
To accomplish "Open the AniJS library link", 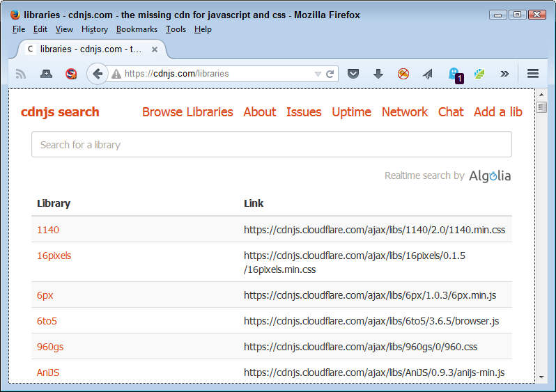I will tap(48, 373).
